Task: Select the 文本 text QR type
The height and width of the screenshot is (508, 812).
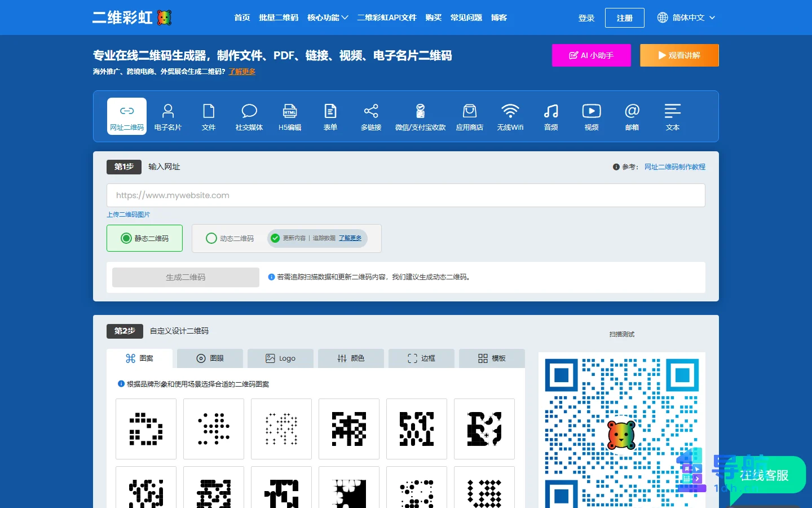Action: (673, 116)
